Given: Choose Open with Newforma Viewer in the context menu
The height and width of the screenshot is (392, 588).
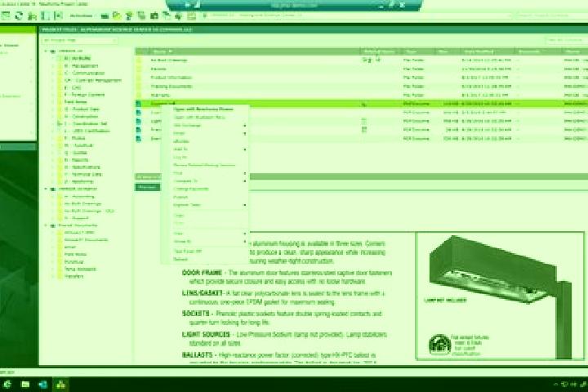Looking at the screenshot, I should [x=203, y=109].
